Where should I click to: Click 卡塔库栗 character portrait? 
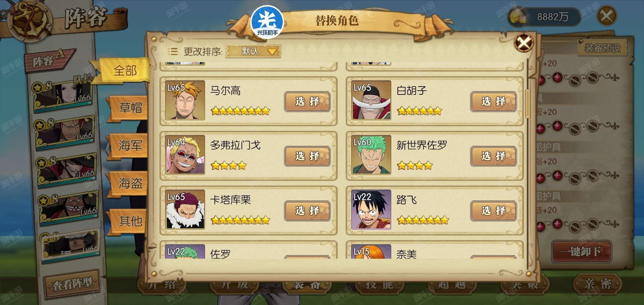[x=185, y=209]
